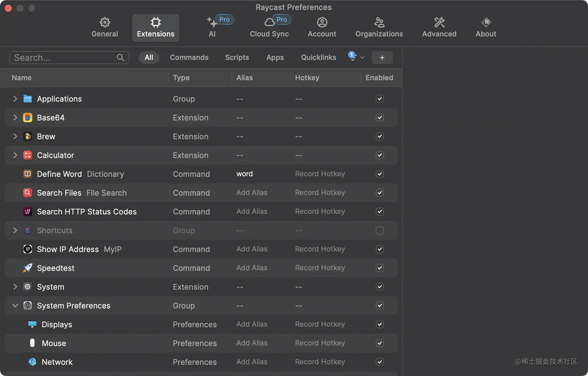Click the Speedtest rocket icon
The image size is (588, 376).
point(28,268)
